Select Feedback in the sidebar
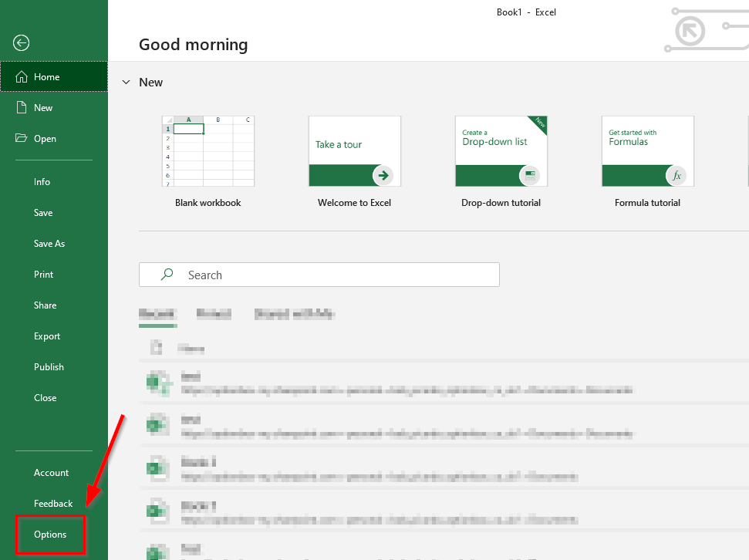This screenshot has width=749, height=560. click(54, 503)
